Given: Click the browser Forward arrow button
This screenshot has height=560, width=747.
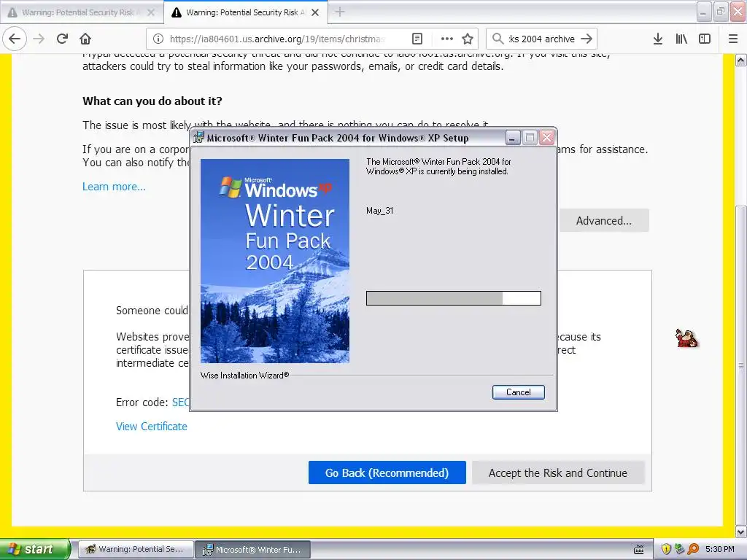Looking at the screenshot, I should click(x=39, y=39).
